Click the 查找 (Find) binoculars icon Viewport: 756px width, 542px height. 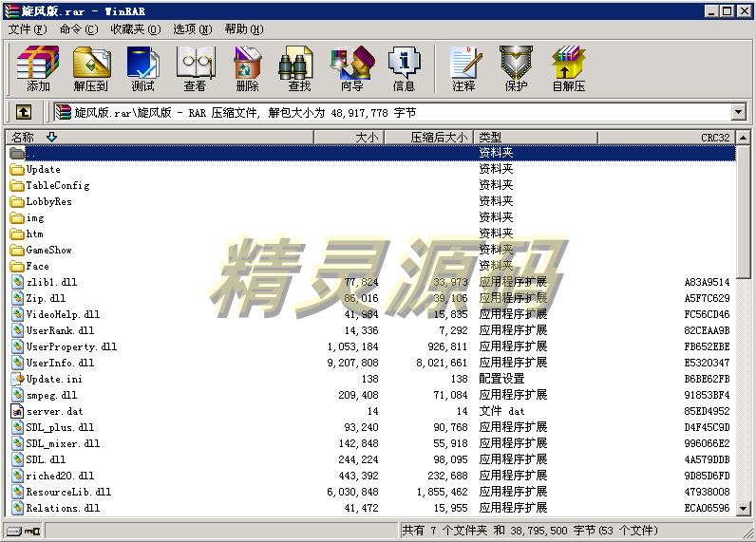pos(296,63)
